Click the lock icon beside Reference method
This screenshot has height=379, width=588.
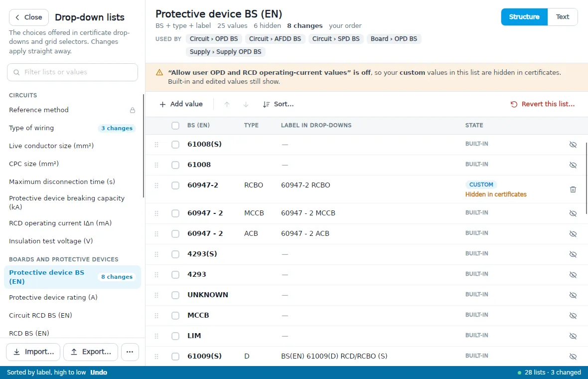(133, 110)
